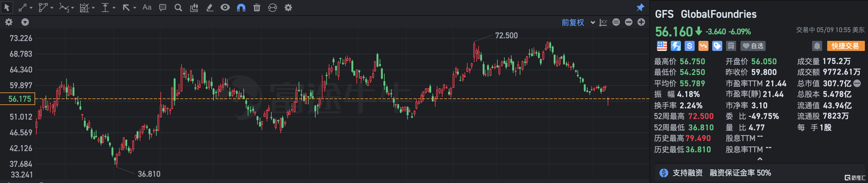Image resolution: width=868 pixels, height=183 pixels.
Task: Click the 开盘价 56.050 value
Action: (764, 61)
